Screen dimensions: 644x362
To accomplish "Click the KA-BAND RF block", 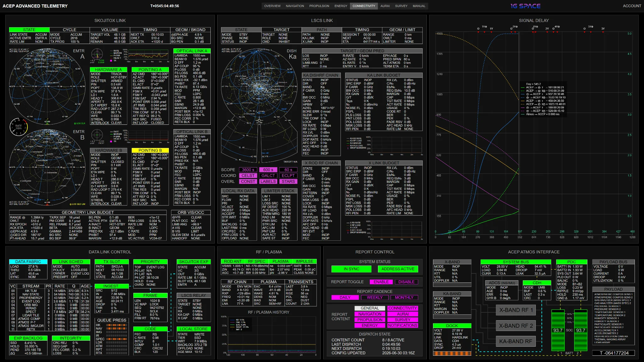I will [516, 341].
